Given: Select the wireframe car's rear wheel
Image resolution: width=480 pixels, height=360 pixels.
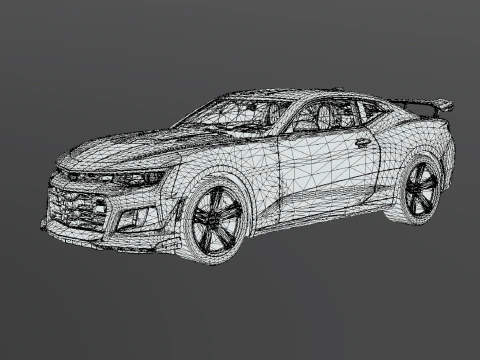Looking at the screenshot, I should click(421, 189).
